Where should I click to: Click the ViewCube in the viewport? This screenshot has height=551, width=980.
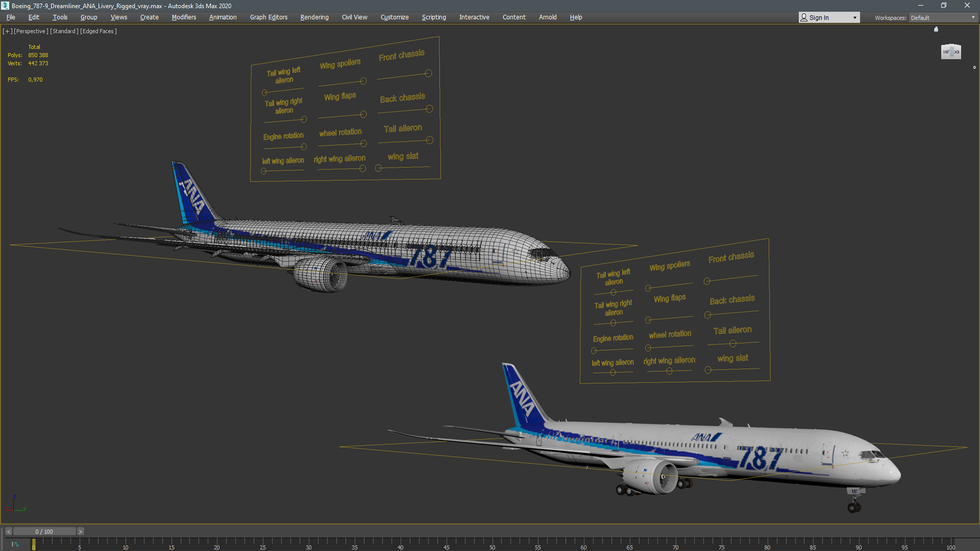[x=951, y=52]
